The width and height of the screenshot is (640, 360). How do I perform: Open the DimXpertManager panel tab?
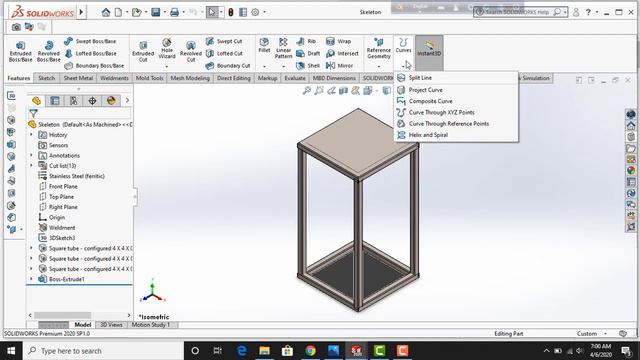[x=92, y=101]
